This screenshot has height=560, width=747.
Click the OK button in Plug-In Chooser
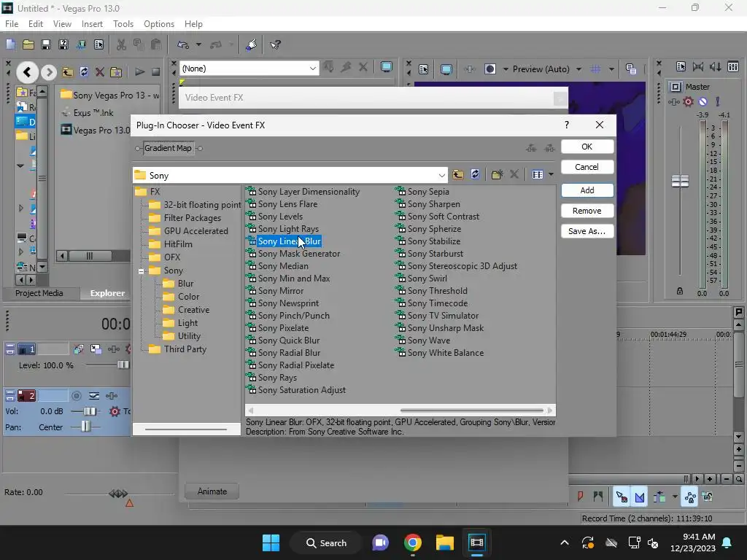[587, 147]
